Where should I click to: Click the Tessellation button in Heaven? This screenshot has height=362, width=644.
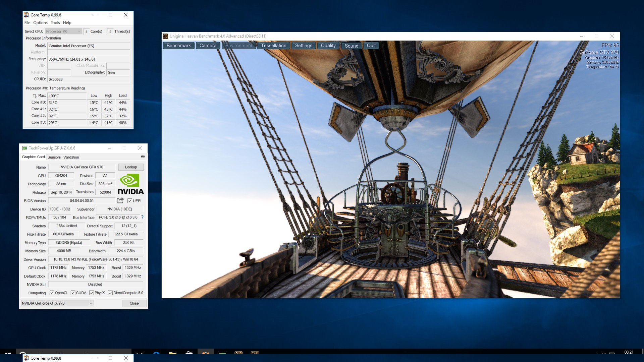click(274, 46)
